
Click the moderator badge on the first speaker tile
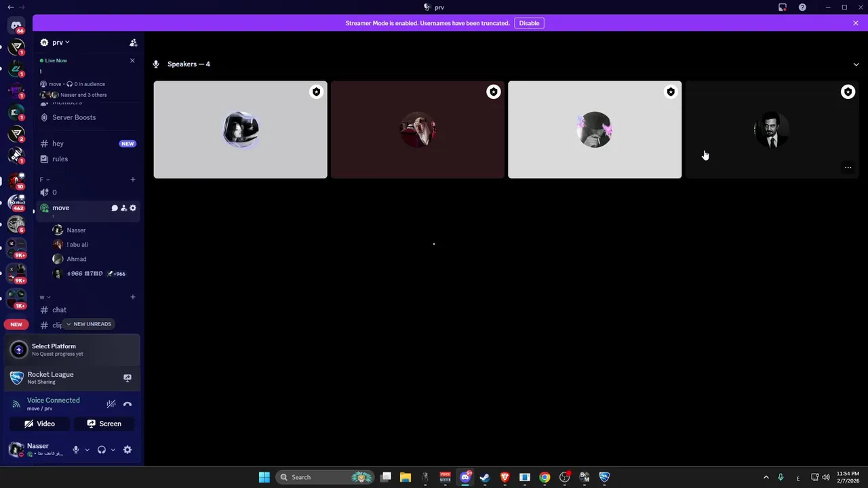(x=316, y=92)
